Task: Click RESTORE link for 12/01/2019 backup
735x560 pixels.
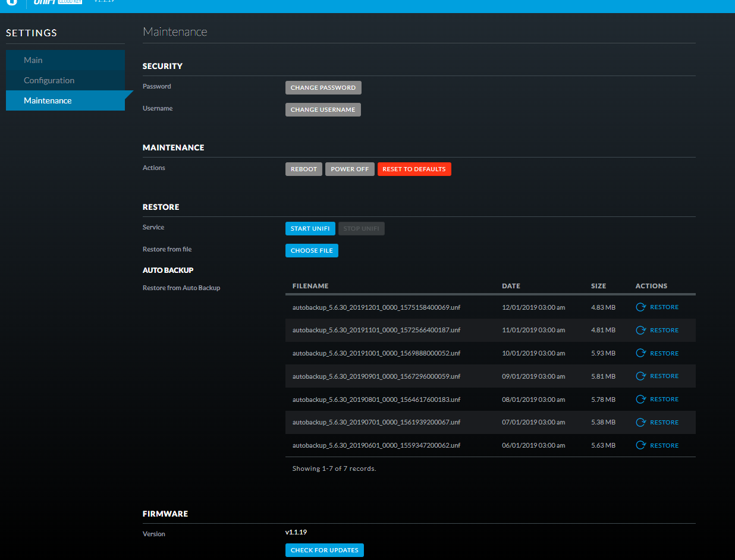Action: point(664,307)
